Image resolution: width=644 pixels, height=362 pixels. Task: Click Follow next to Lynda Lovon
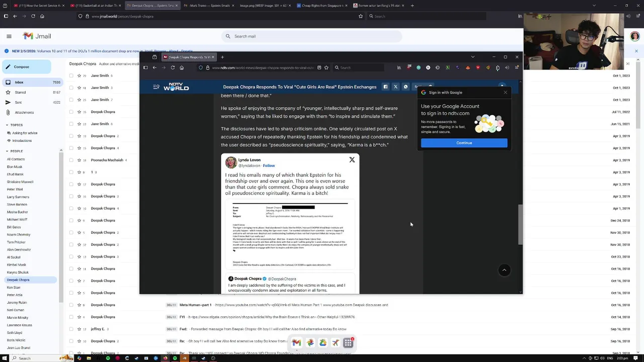(269, 165)
